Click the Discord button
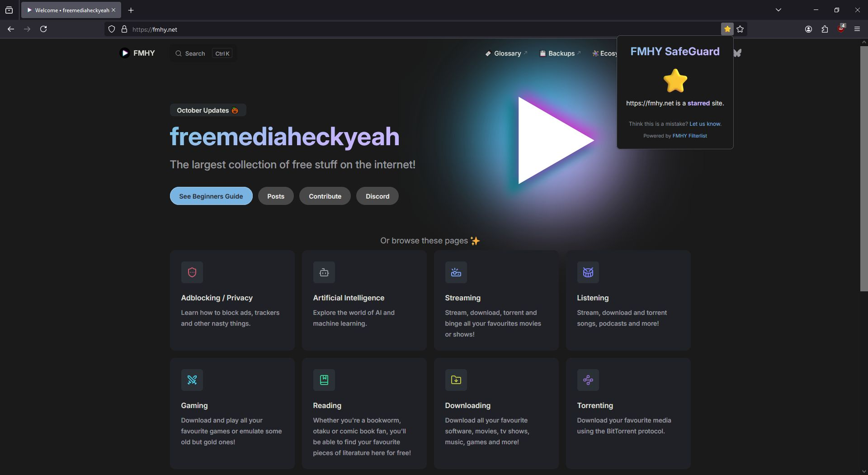Viewport: 868px width, 475px height. tap(377, 196)
